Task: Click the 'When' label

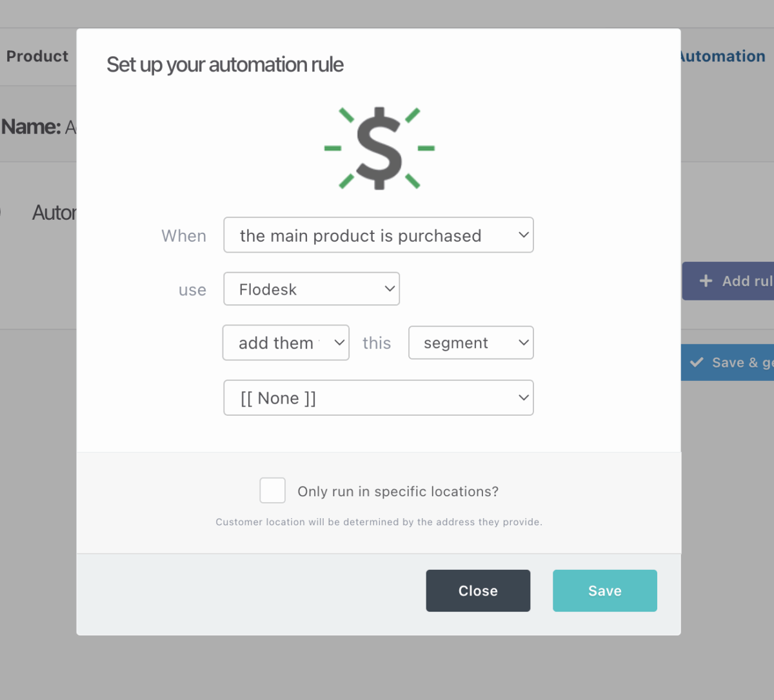Action: coord(184,236)
